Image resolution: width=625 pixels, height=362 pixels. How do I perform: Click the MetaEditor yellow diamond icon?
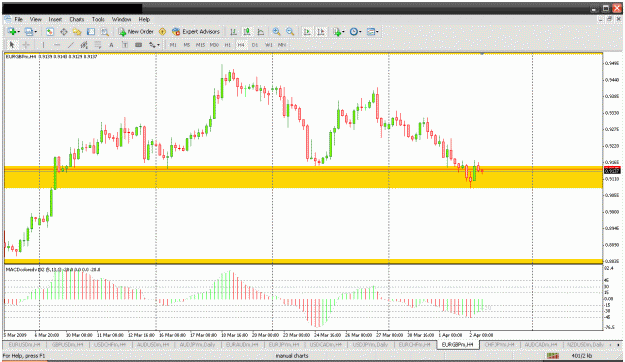tap(162, 31)
